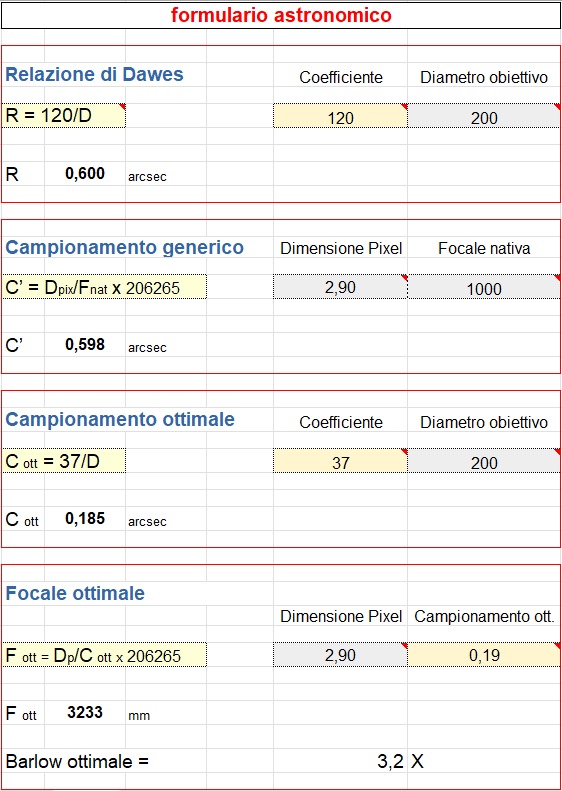Click the Dimensione Pixel cell under Focale ottimale

coord(341,655)
